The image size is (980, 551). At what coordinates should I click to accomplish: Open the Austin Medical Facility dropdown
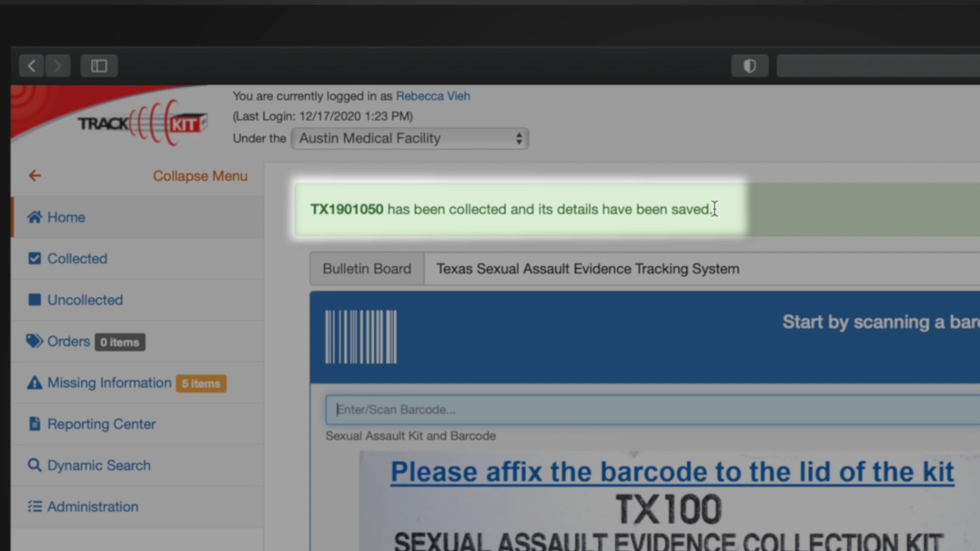(x=409, y=138)
